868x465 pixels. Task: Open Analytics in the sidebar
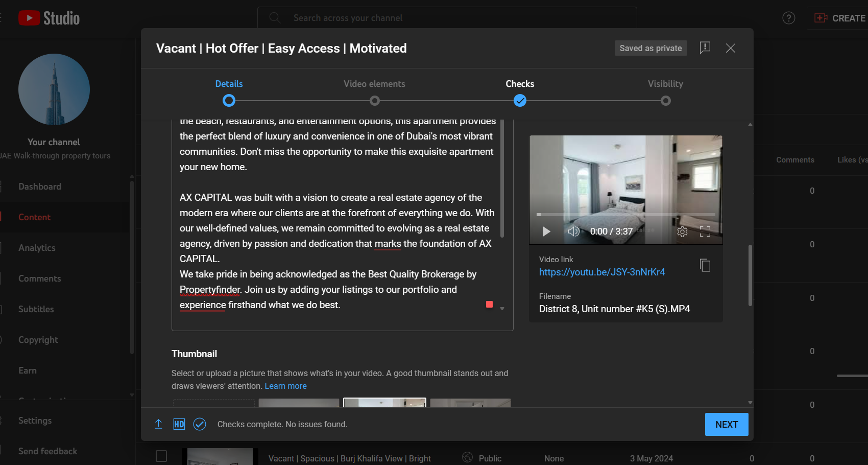coord(37,248)
